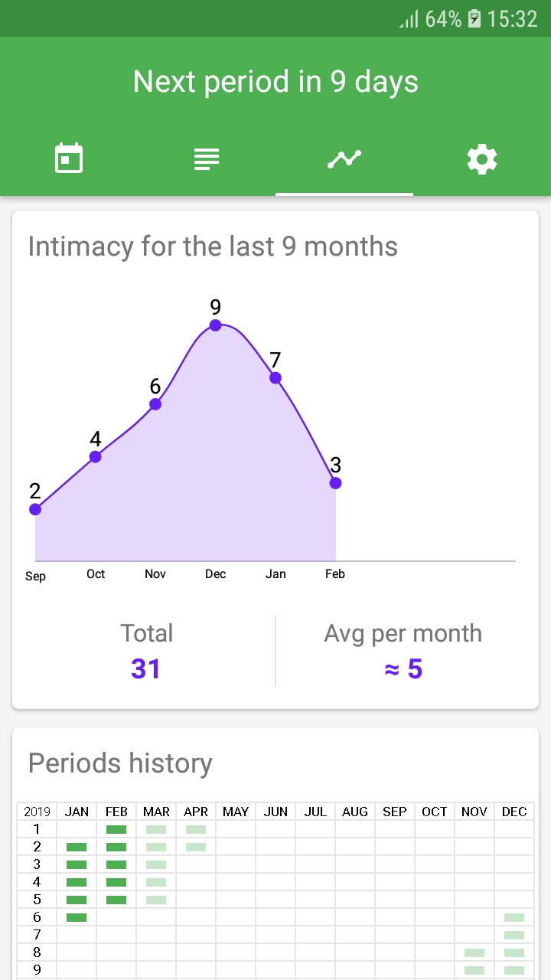Open the calendar tab icon

click(x=69, y=159)
